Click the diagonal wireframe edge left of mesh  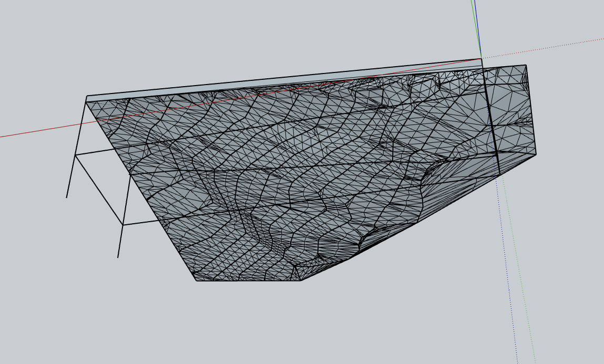(x=99, y=190)
